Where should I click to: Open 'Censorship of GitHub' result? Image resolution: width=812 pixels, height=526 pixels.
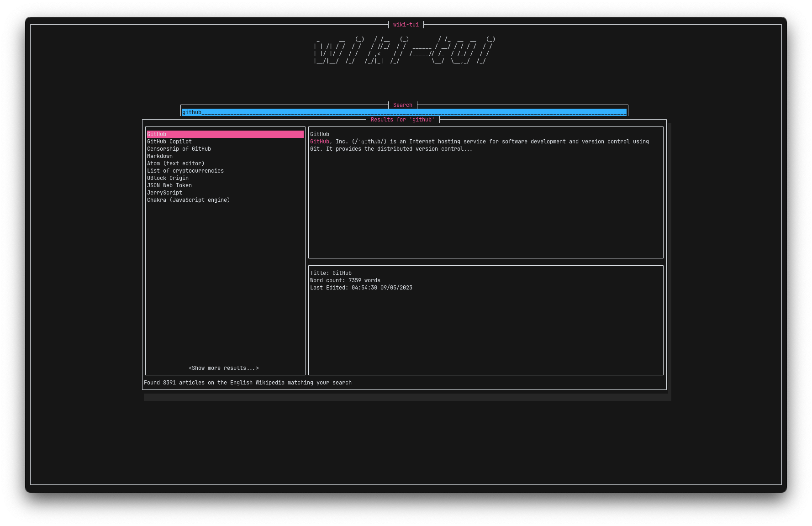[x=179, y=149]
